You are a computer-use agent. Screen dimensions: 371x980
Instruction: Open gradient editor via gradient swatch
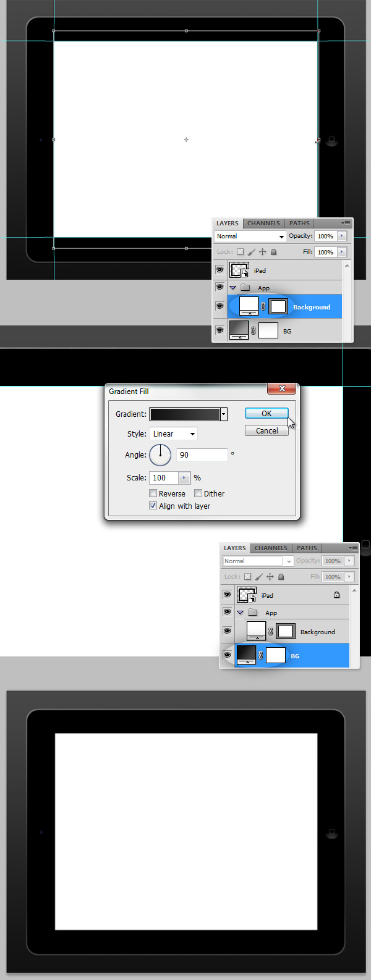185,414
